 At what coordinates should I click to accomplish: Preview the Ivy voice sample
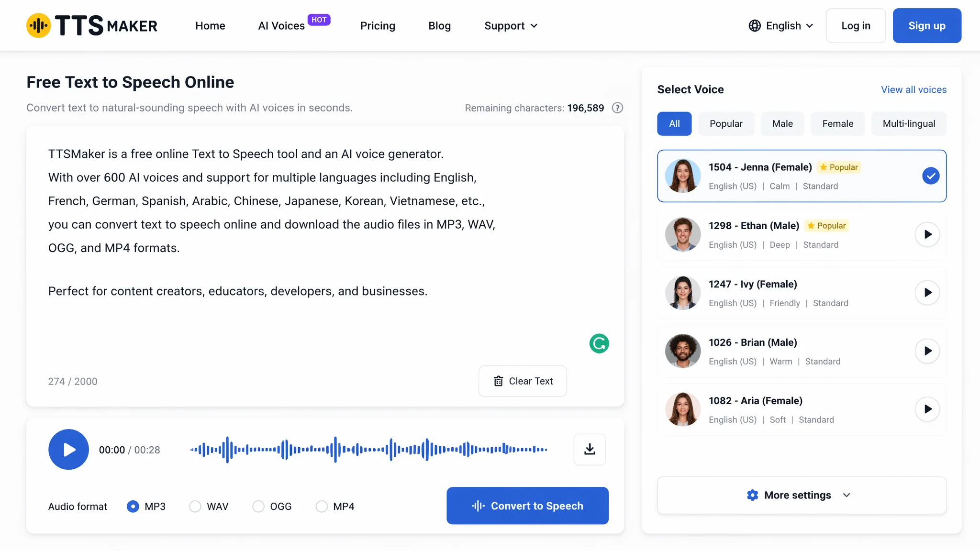pos(927,293)
